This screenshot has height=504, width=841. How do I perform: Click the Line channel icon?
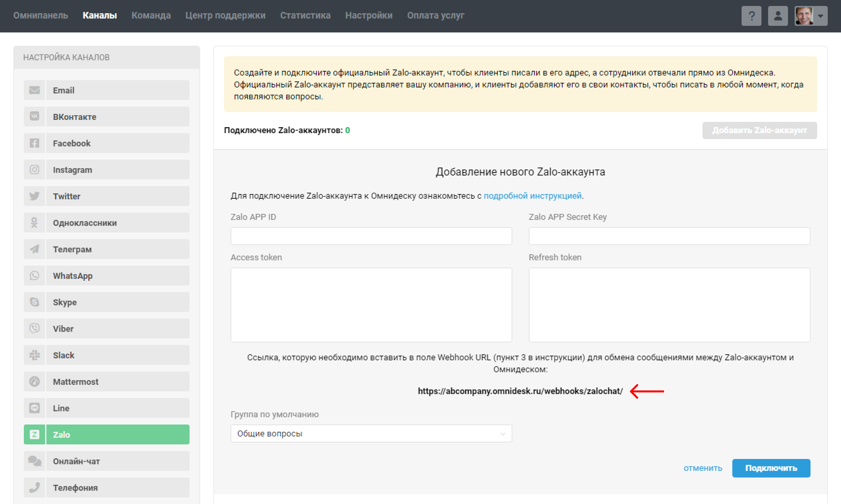tap(34, 408)
